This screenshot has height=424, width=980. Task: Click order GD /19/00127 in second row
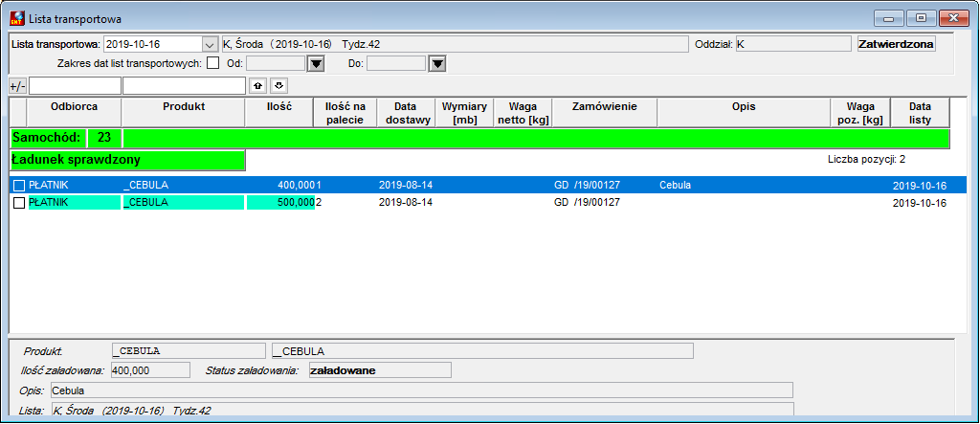[587, 203]
